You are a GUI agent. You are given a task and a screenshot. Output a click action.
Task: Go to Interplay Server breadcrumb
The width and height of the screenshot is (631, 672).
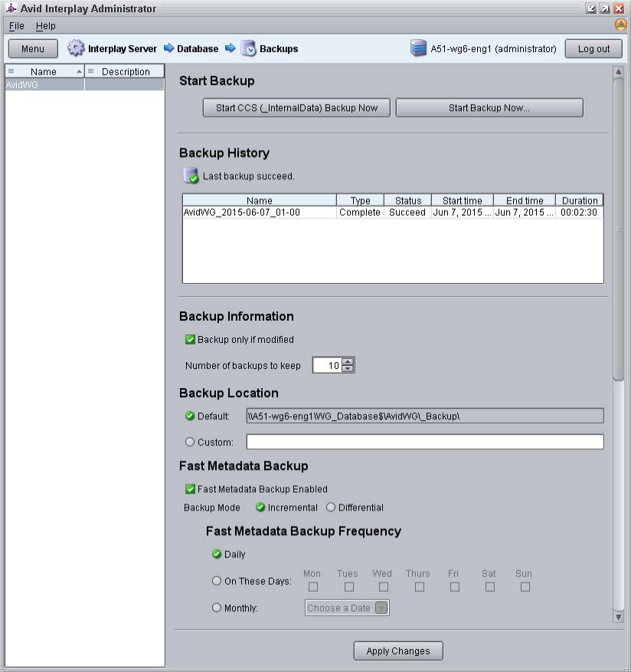click(x=123, y=48)
